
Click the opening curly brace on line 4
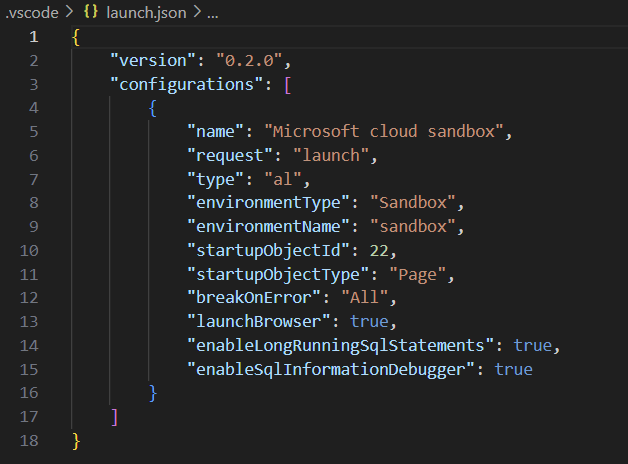tap(153, 108)
